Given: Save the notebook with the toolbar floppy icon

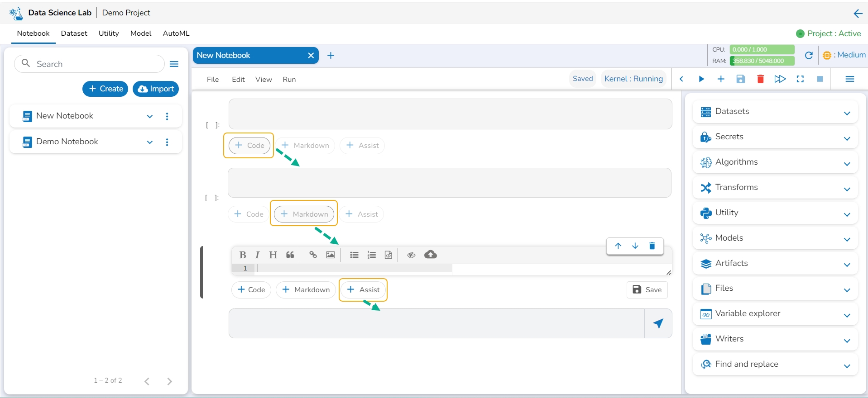Looking at the screenshot, I should pos(741,79).
